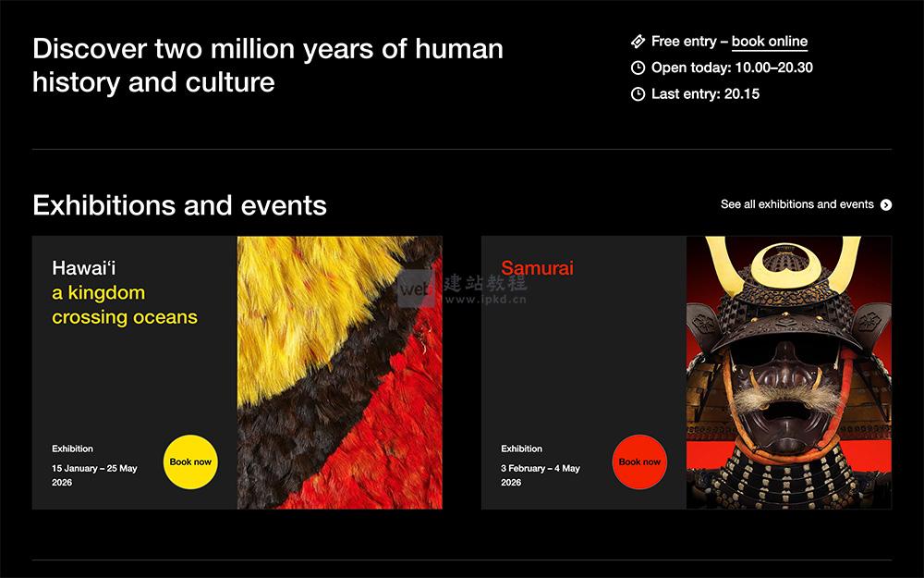
Task: Click the main "Discover two million years" heading
Action: coord(268,65)
